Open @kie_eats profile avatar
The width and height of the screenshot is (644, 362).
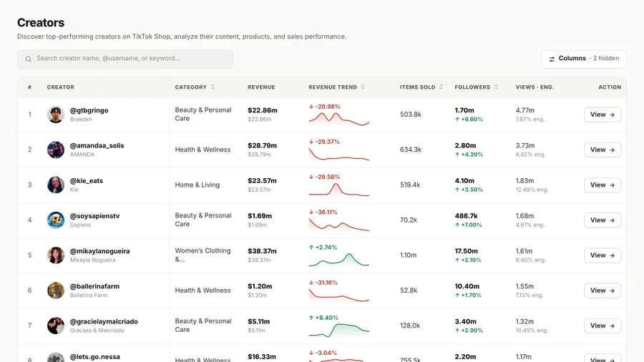(x=55, y=185)
